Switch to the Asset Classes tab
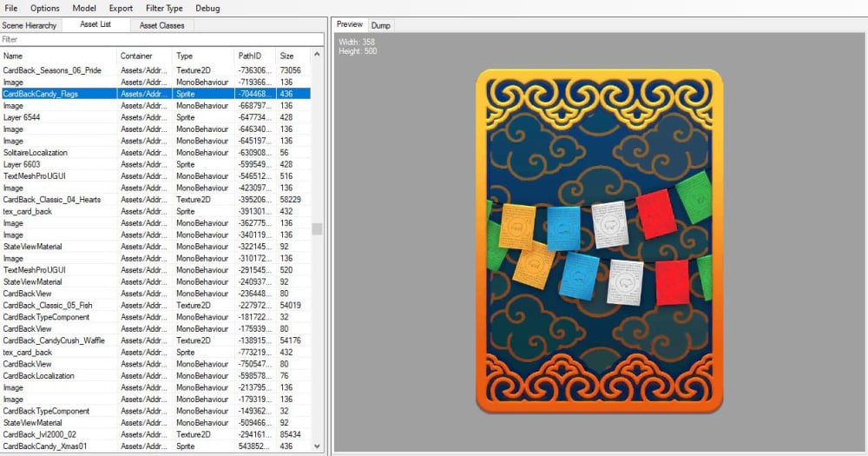868x456 pixels. click(x=161, y=25)
